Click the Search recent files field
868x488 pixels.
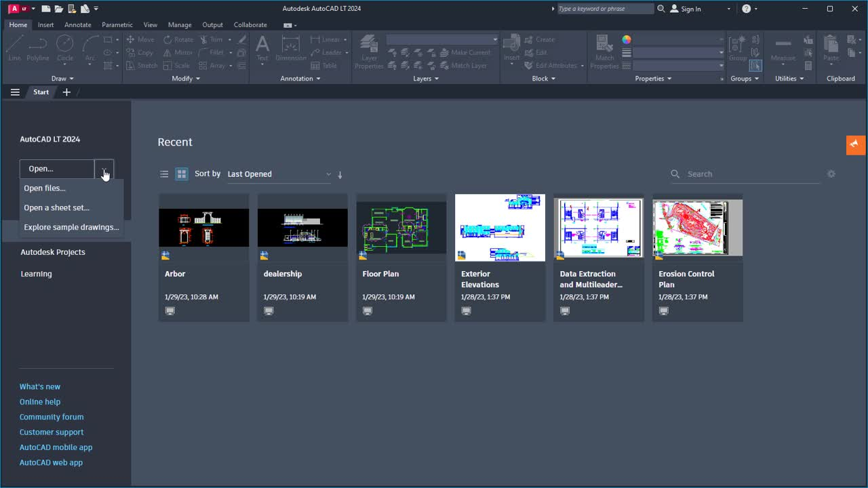click(x=745, y=174)
